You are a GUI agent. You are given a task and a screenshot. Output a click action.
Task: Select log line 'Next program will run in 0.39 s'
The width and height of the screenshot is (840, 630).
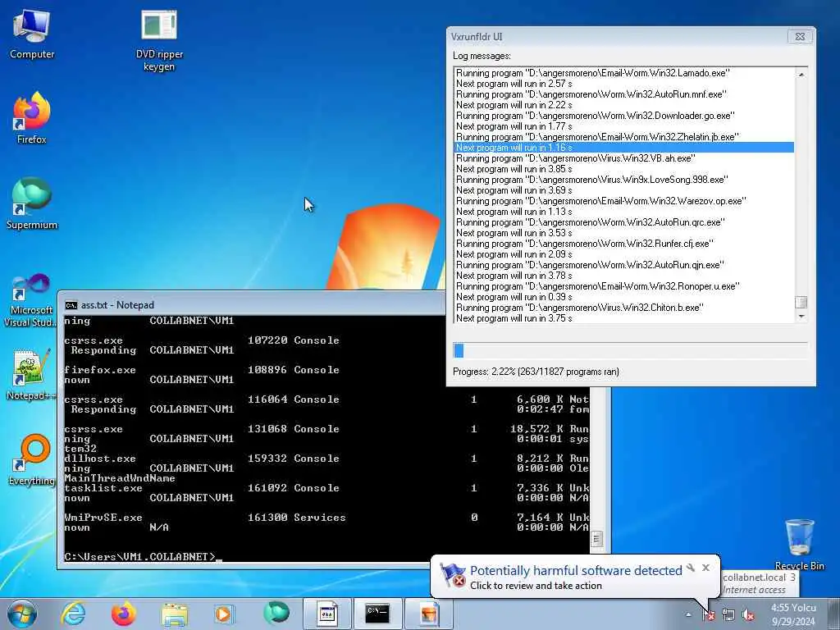[623, 297]
